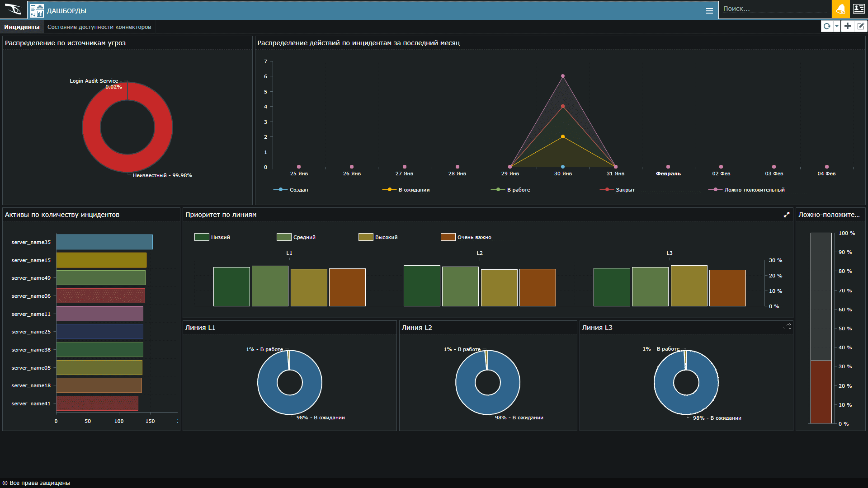Screen dimensions: 868x488
Task: Click the server_name35 bar
Action: click(104, 242)
